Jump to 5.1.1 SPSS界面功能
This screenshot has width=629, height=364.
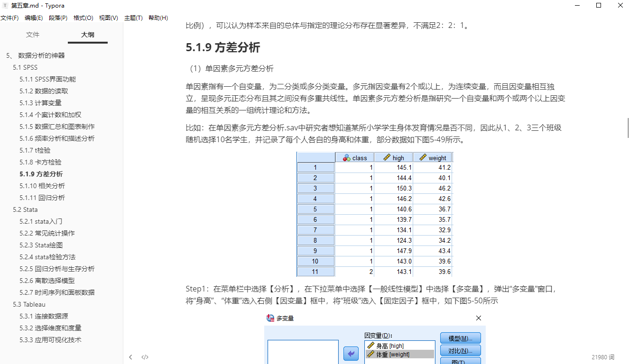pyautogui.click(x=48, y=79)
